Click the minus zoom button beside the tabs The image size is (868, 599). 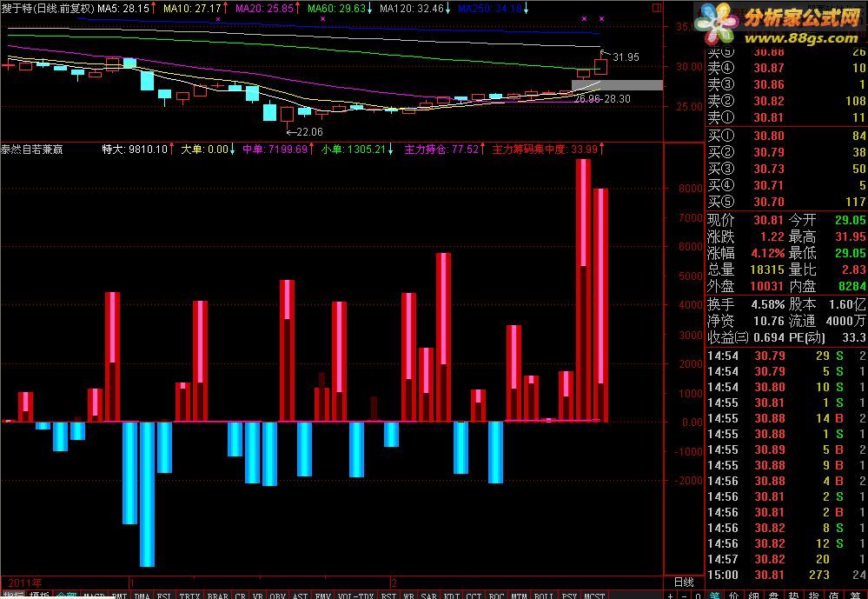tap(684, 596)
